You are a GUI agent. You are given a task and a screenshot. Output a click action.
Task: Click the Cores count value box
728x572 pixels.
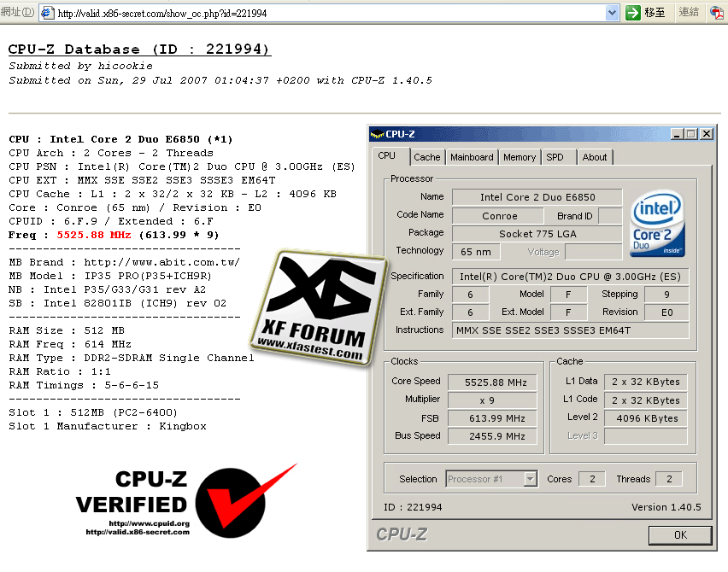(592, 479)
